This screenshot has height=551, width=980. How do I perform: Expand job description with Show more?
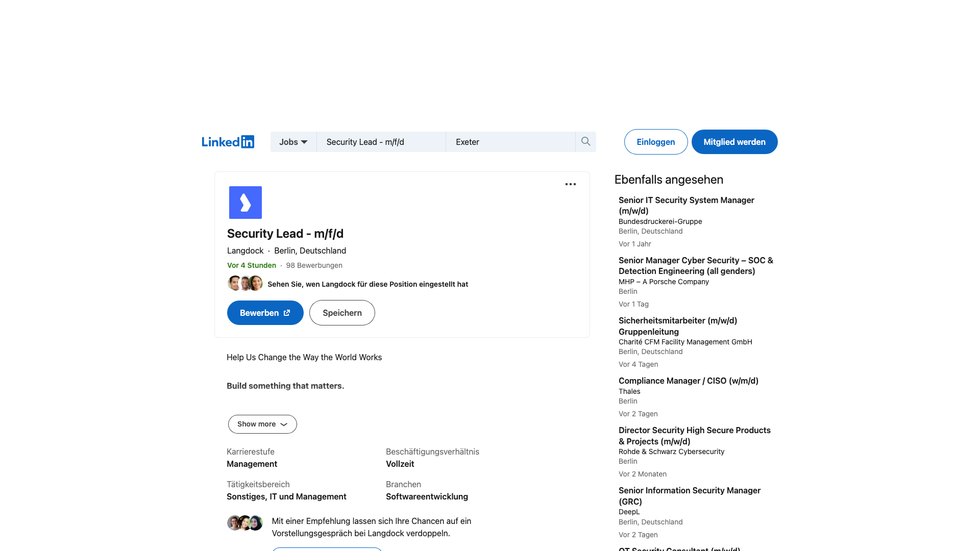coord(262,424)
